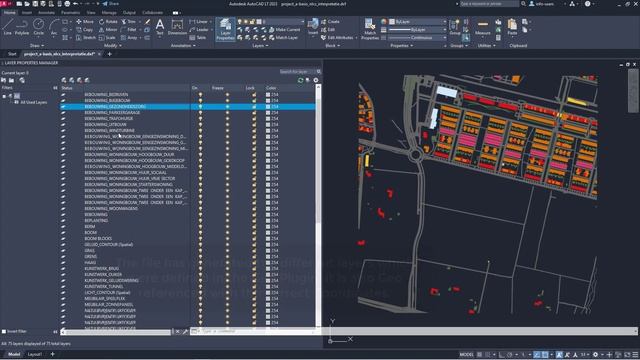Image resolution: width=640 pixels, height=360 pixels.
Task: Select the Dimension tool
Action: coord(177,27)
